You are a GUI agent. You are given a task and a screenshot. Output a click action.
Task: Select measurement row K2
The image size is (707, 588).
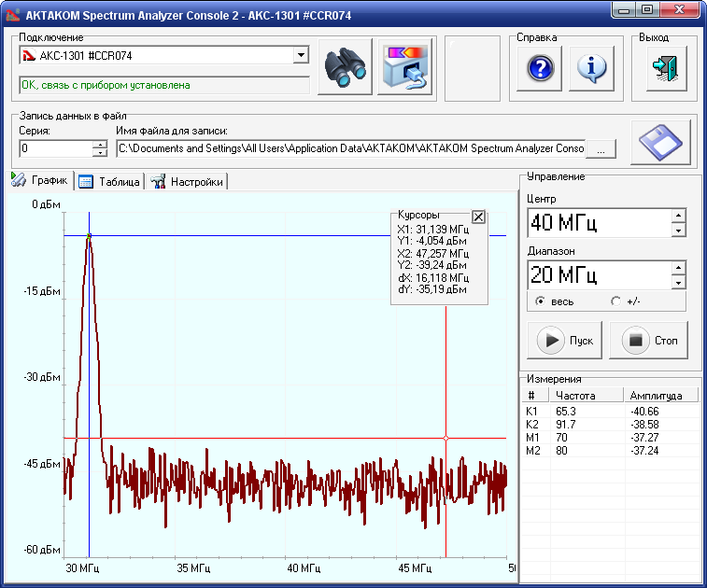click(x=611, y=424)
